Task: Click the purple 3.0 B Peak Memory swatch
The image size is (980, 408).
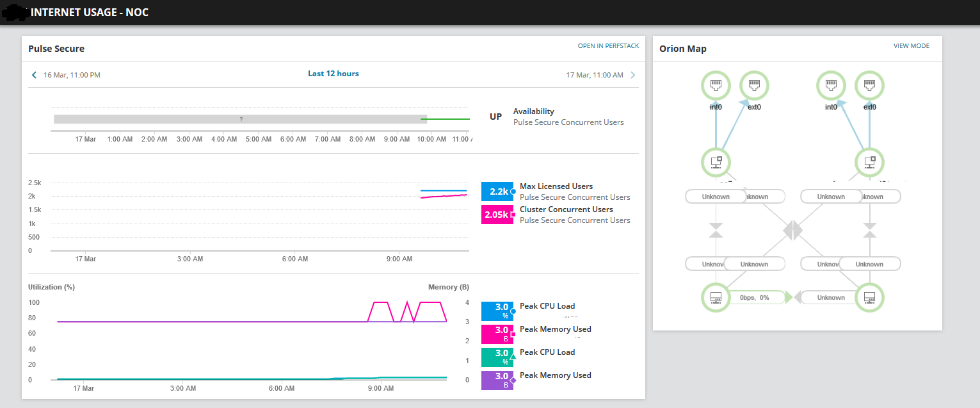Action: (497, 380)
